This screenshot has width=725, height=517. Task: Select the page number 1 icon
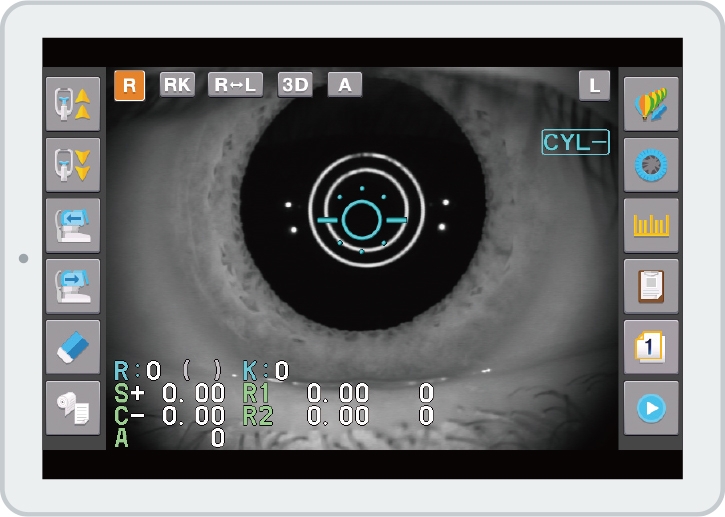pos(651,347)
